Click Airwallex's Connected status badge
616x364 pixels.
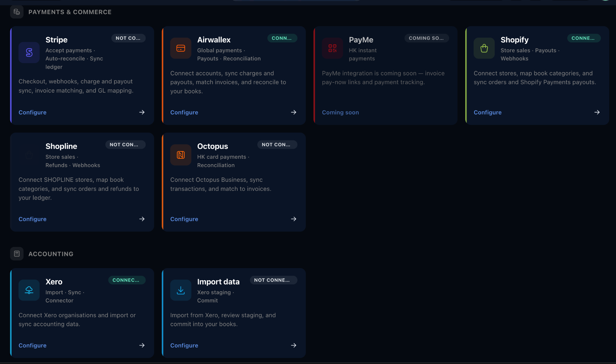click(x=282, y=38)
